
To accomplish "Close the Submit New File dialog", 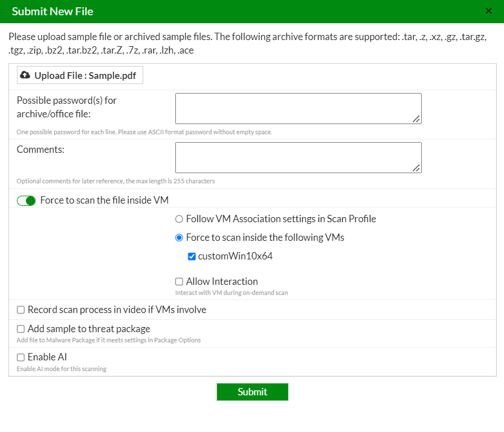I will 489,11.
